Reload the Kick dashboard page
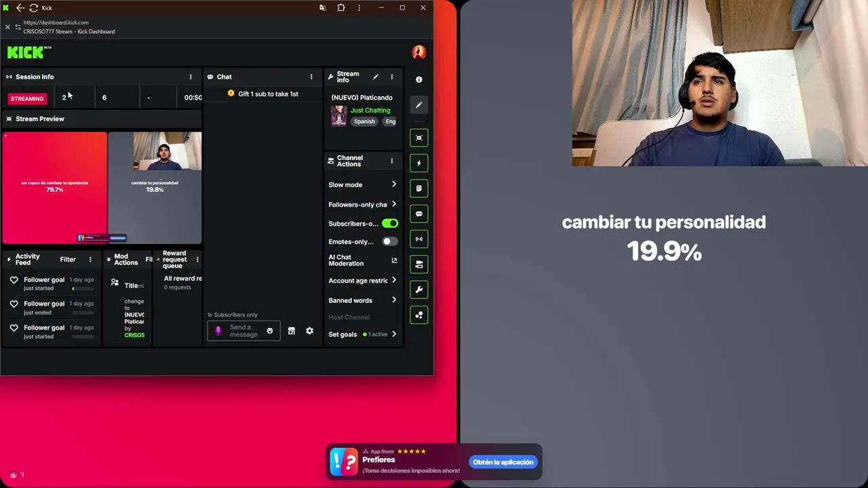Viewport: 868px width, 488px height. pyautogui.click(x=33, y=8)
